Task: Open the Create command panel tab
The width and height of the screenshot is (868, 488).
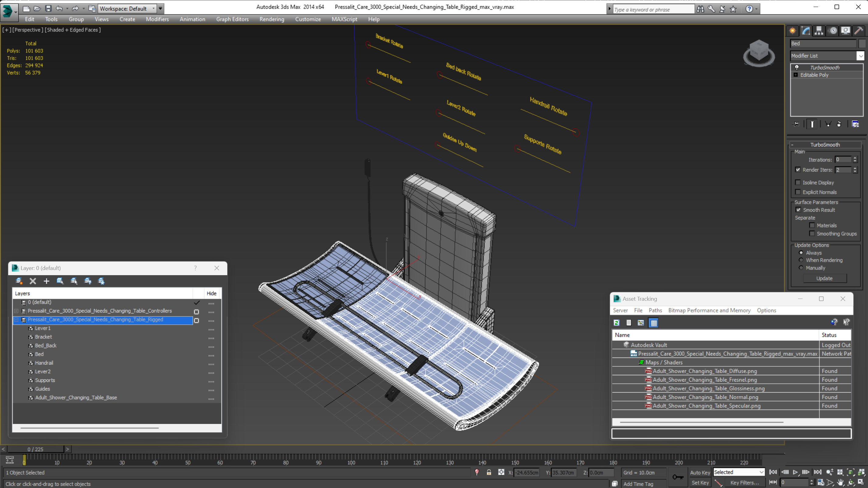Action: (x=792, y=31)
